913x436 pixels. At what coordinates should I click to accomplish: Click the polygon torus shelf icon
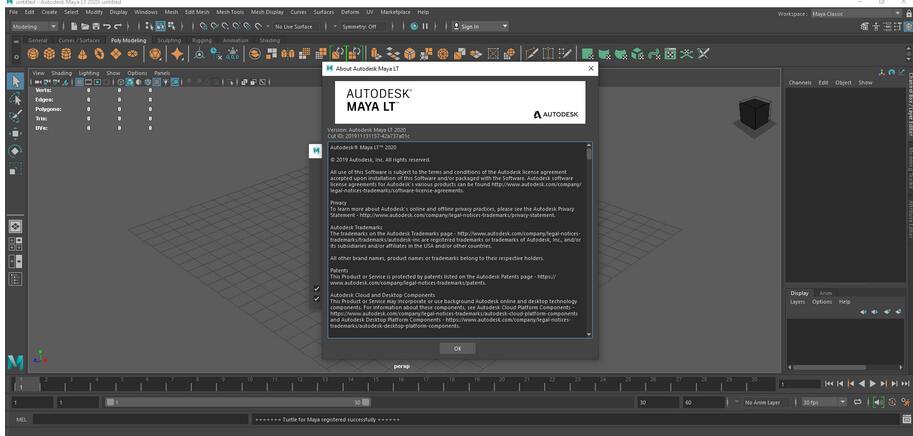99,54
